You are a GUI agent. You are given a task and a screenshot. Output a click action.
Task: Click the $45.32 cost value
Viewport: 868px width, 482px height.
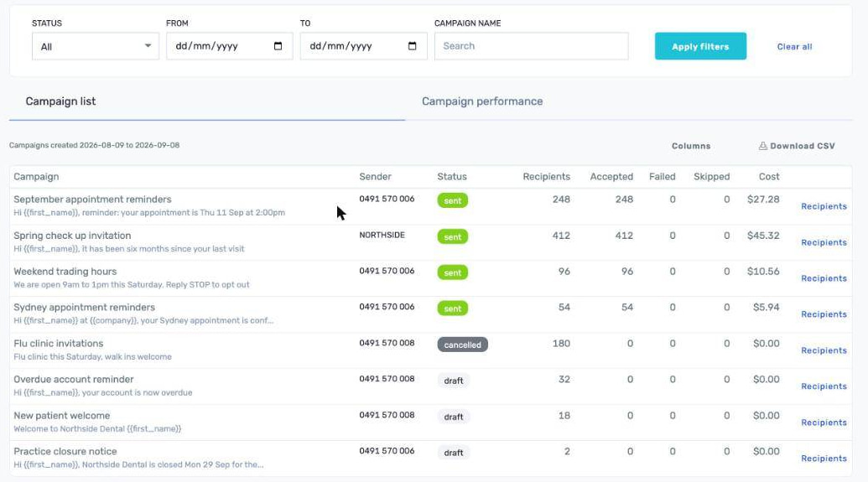click(x=763, y=236)
